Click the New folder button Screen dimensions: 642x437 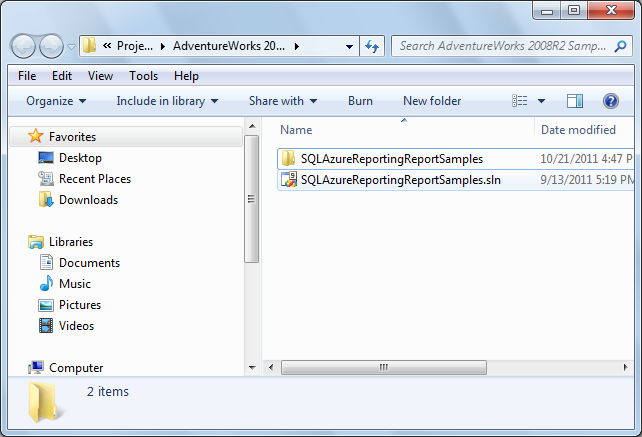(432, 101)
